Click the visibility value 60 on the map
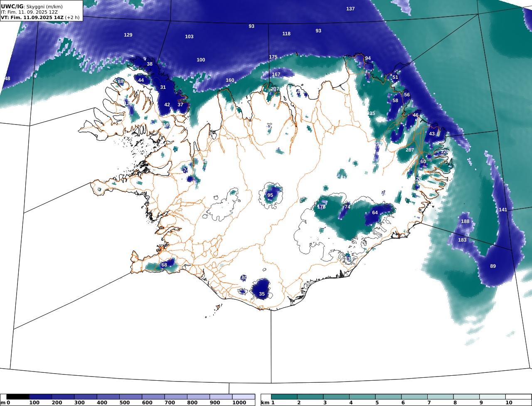 [423, 161]
